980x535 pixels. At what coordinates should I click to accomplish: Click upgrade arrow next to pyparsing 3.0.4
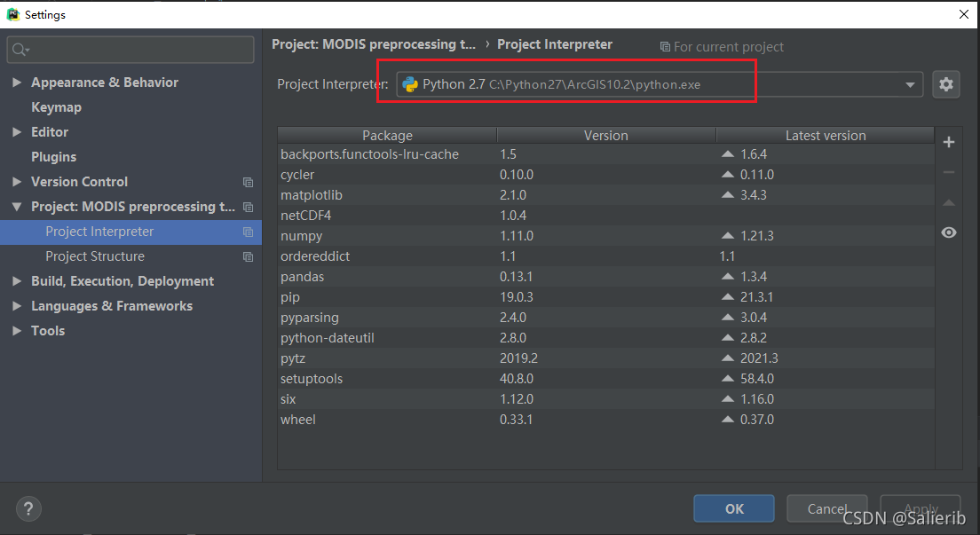728,318
